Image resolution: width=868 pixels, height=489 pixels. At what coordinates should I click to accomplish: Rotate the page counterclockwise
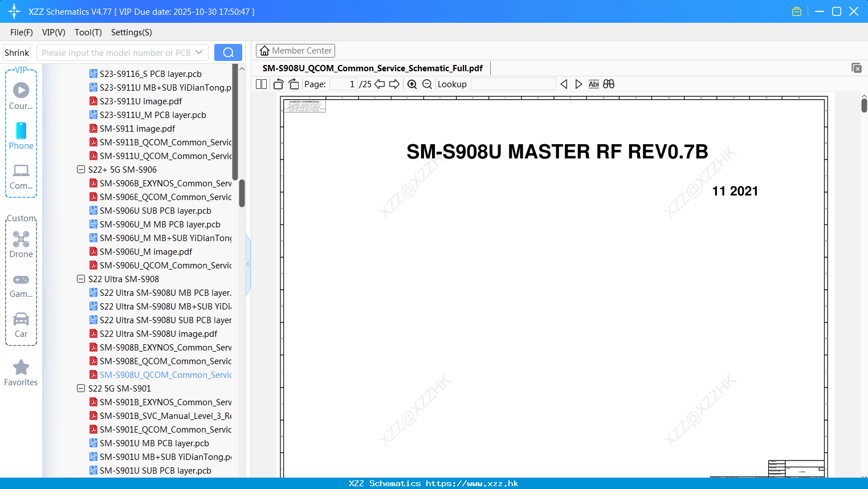[278, 84]
